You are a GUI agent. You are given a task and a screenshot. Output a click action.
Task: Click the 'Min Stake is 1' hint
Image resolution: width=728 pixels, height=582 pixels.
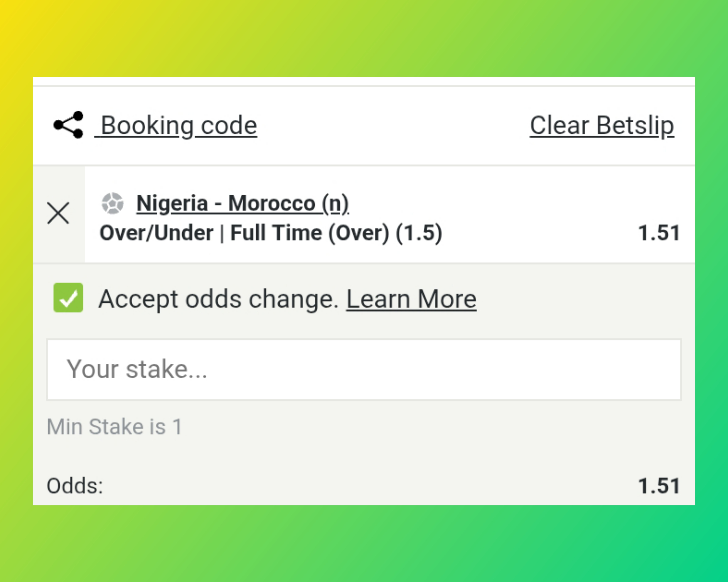(114, 427)
